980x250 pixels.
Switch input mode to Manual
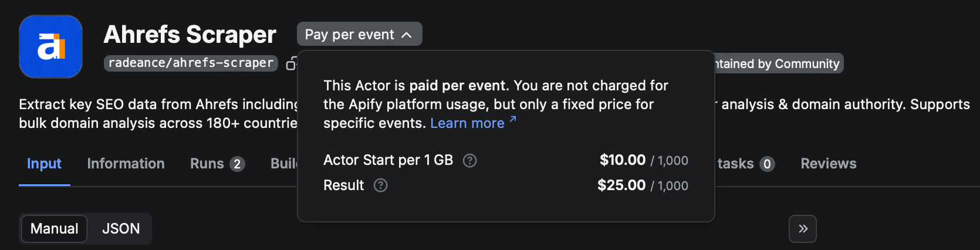coord(54,228)
